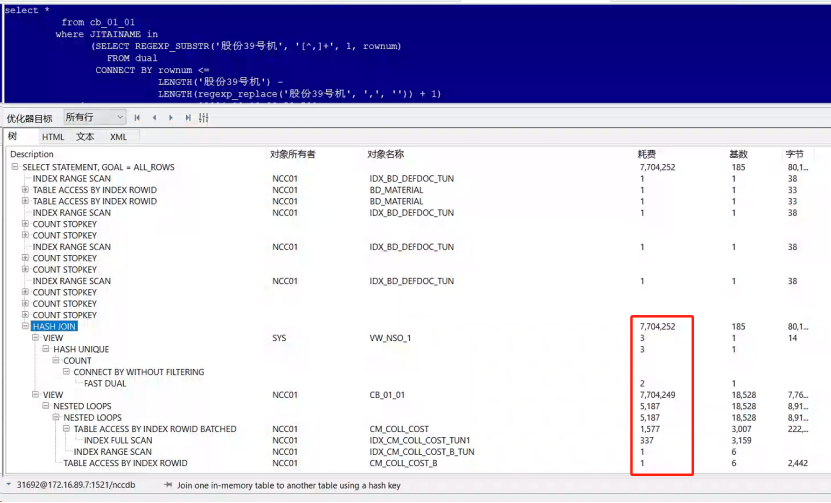Go to previous plan step arrow
Image resolution: width=831 pixels, height=503 pixels.
coord(154,118)
